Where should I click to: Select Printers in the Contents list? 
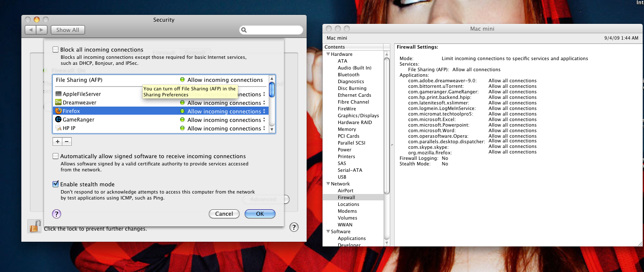coord(346,156)
